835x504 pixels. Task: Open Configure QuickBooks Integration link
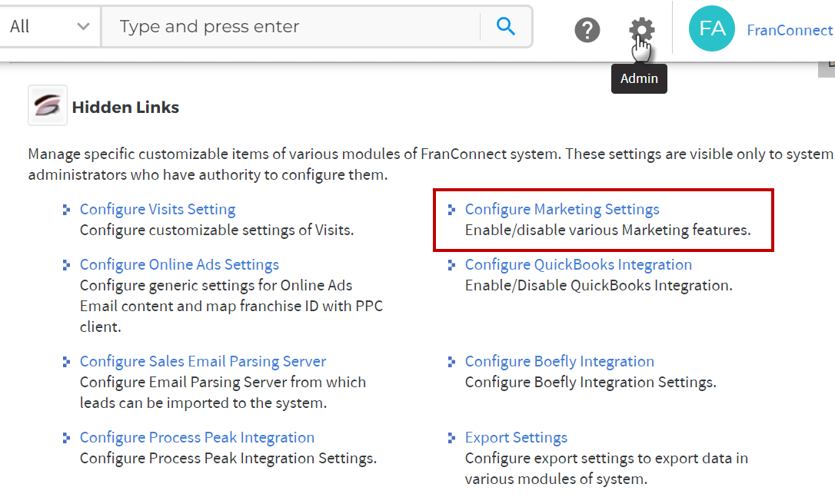[x=578, y=264]
